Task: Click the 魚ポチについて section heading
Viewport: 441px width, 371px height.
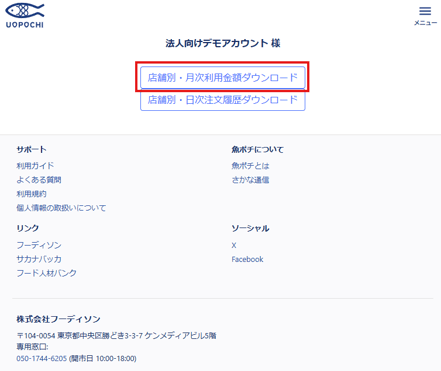Action: coord(257,150)
